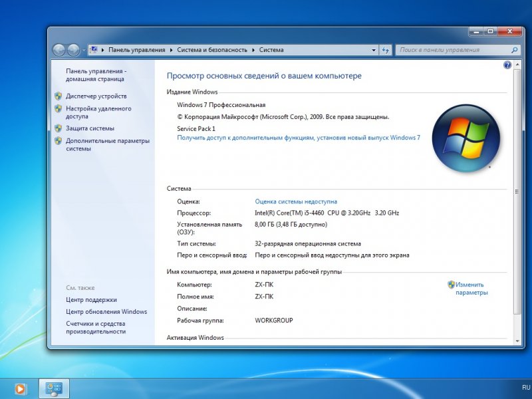Expand the root arrow before "Панель управления"
This screenshot has width=532, height=399.
[103, 50]
